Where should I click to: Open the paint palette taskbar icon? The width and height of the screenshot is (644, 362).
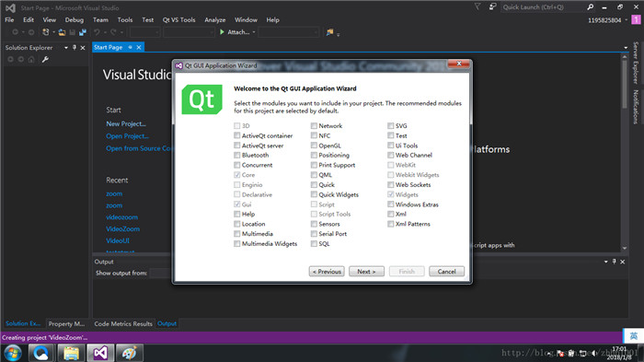129,353
